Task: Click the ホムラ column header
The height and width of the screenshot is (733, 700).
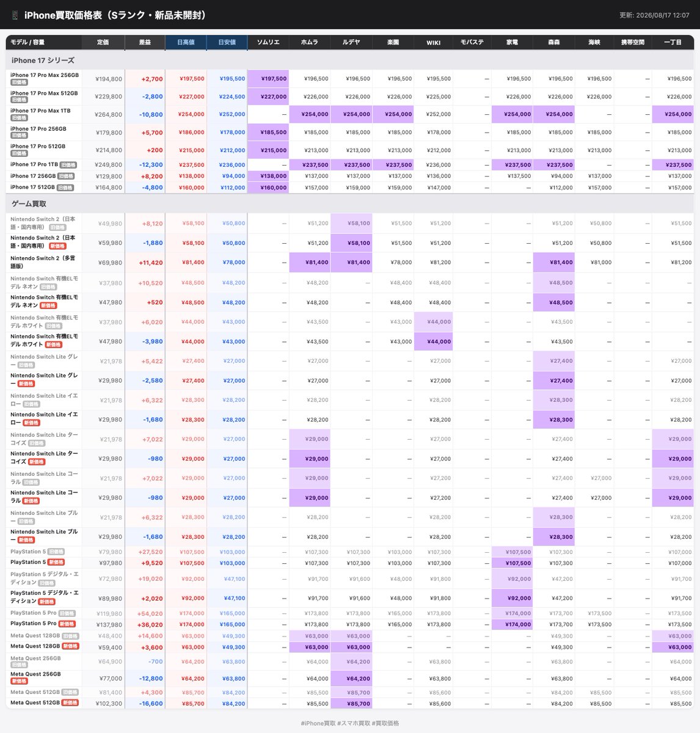Action: tap(309, 42)
